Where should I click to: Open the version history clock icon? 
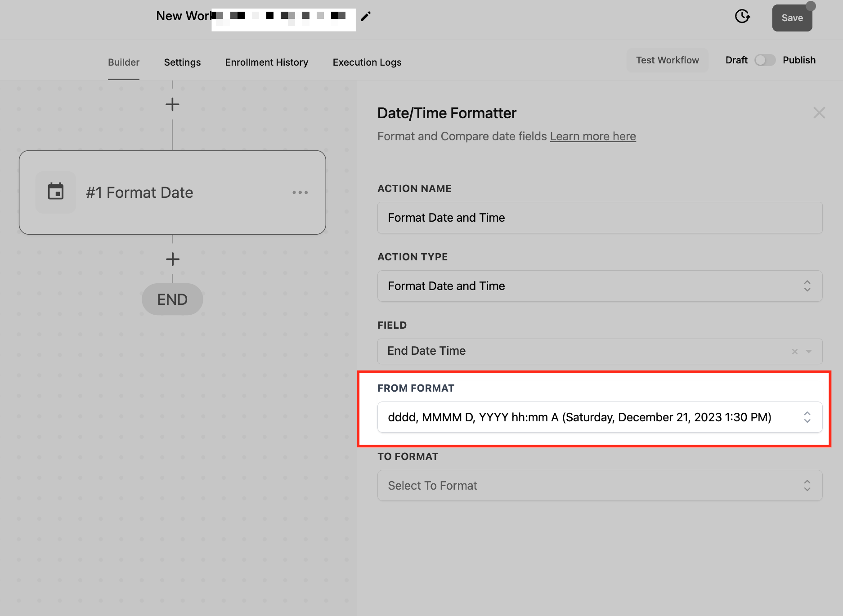coord(742,17)
